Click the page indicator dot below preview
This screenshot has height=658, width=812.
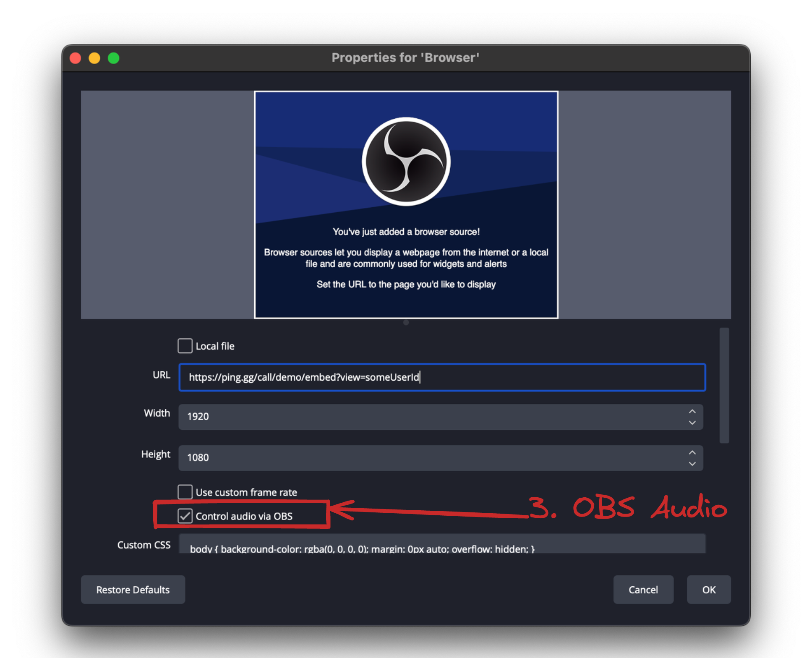pyautogui.click(x=406, y=322)
